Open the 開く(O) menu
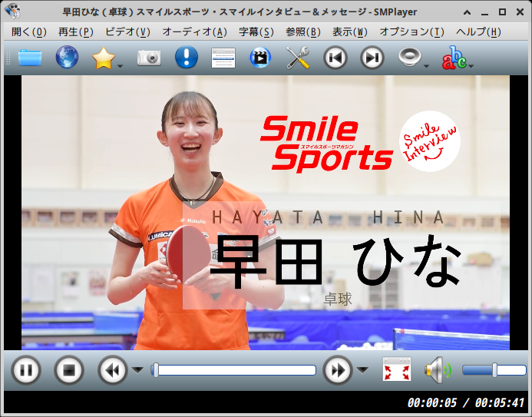This screenshot has width=532, height=417. pyautogui.click(x=29, y=32)
